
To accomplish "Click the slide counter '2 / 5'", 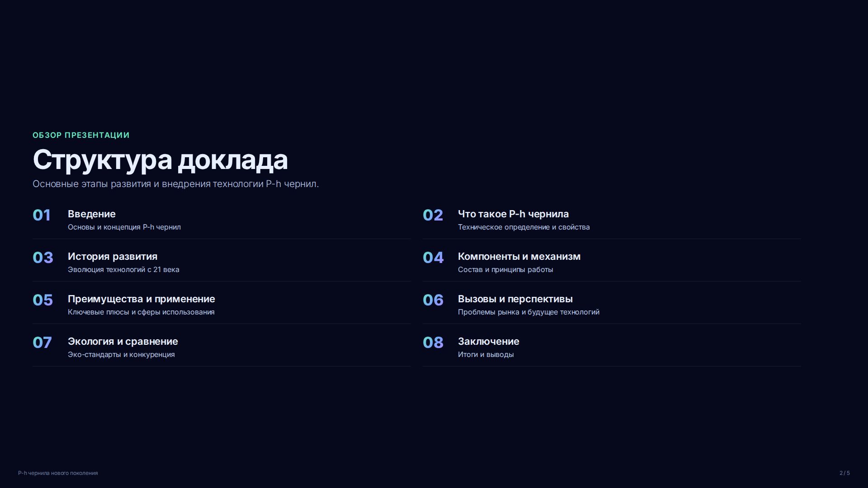I will [x=844, y=473].
